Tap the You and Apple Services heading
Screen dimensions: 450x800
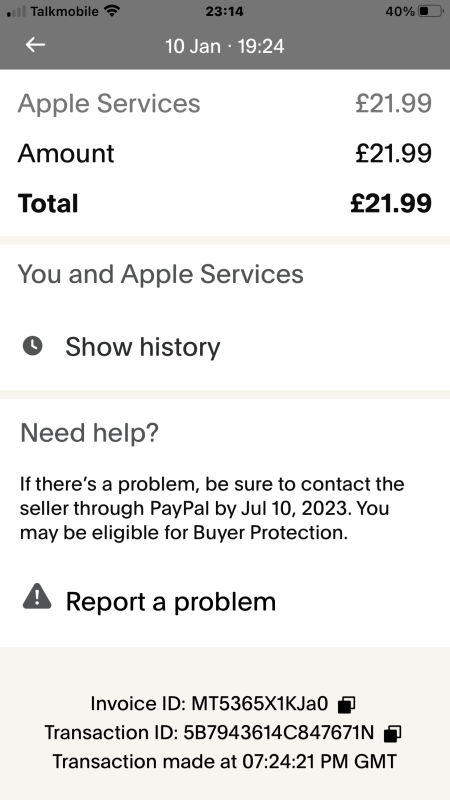point(161,274)
